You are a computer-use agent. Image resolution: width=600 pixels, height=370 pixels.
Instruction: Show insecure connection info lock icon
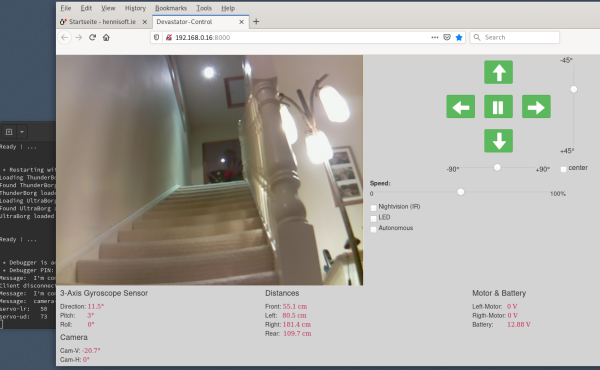tap(168, 37)
